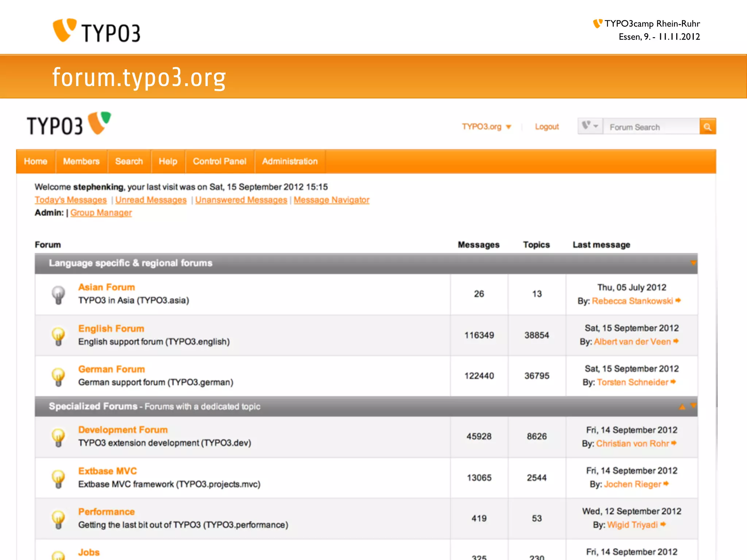The image size is (747, 560).
Task: Collapse Language specific & regional forums section
Action: pyautogui.click(x=693, y=263)
